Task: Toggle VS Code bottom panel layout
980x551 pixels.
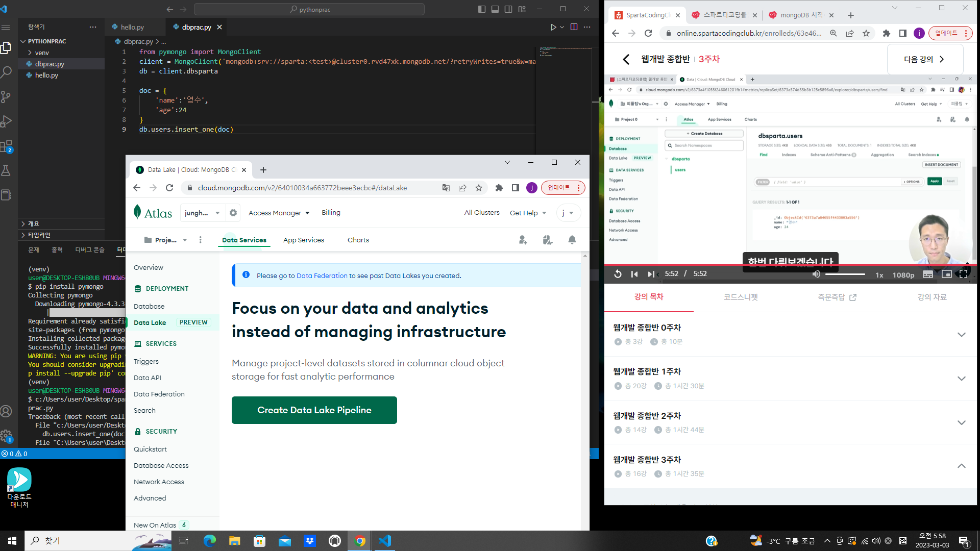Action: point(495,9)
